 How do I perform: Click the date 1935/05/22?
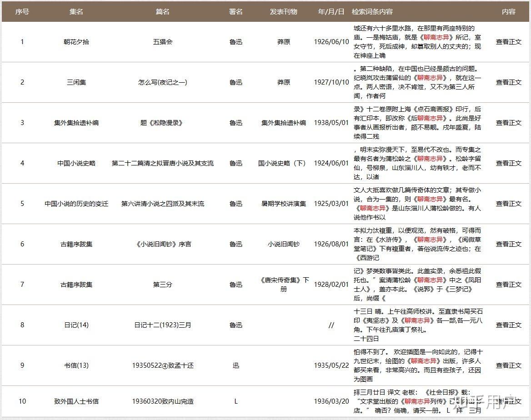tap(331, 365)
